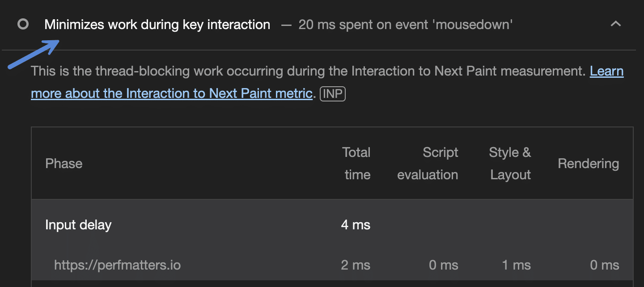Select the Script evaluation column header
The height and width of the screenshot is (287, 644).
(x=428, y=164)
